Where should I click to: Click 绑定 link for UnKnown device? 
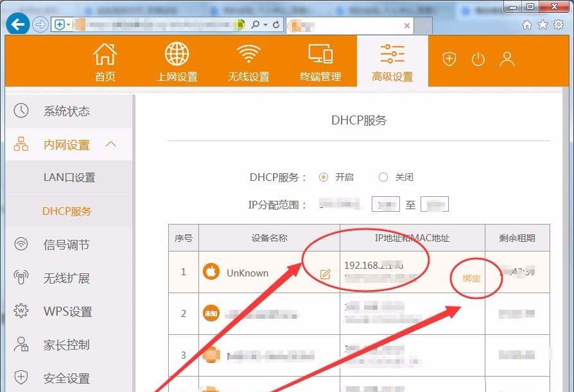click(x=472, y=278)
